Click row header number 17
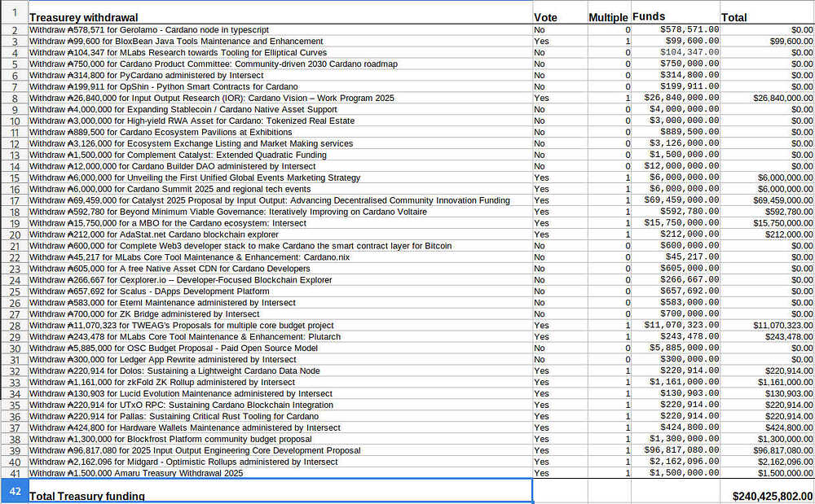The height and width of the screenshot is (504, 815). click(14, 200)
